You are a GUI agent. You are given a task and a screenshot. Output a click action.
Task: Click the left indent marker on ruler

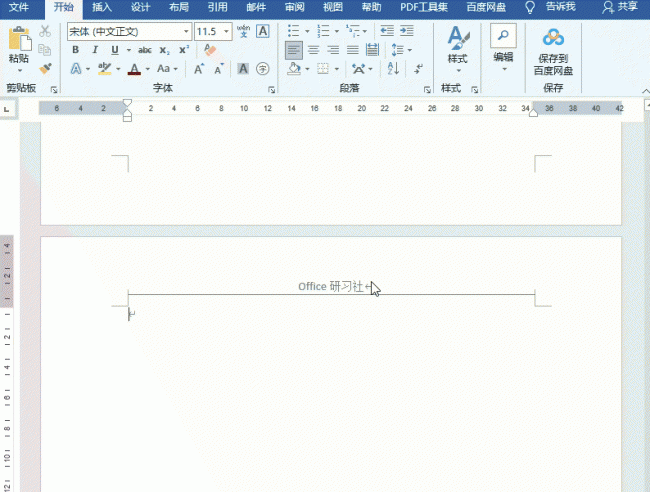coord(127,118)
